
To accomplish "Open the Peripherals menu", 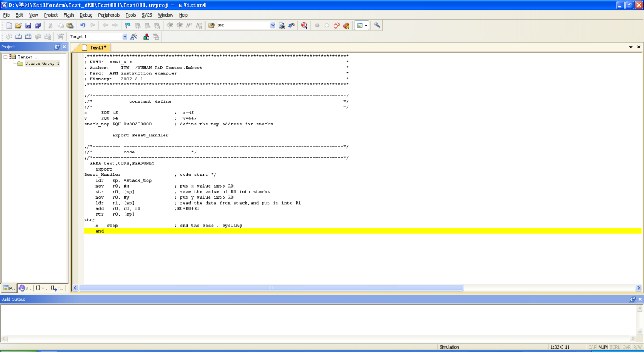I will coord(109,15).
